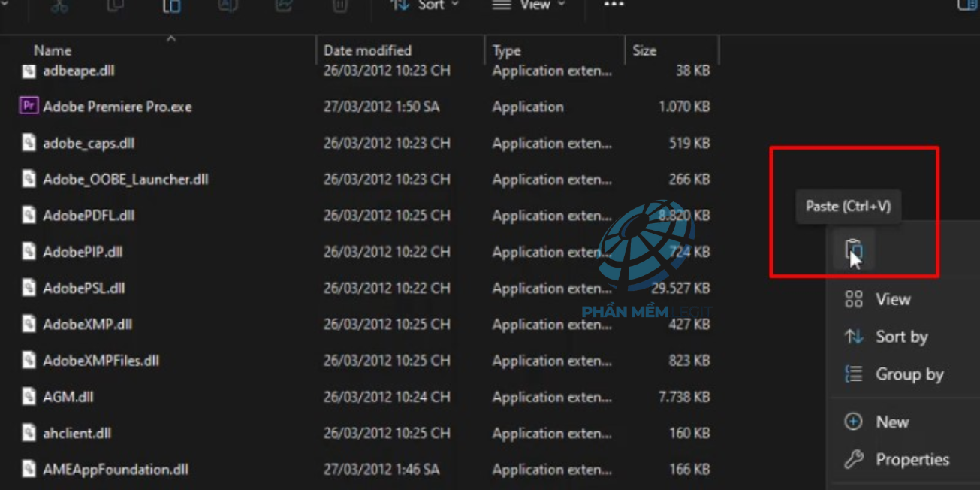The image size is (980, 493).
Task: Open the View dropdown in the toolbar
Action: pos(529,5)
